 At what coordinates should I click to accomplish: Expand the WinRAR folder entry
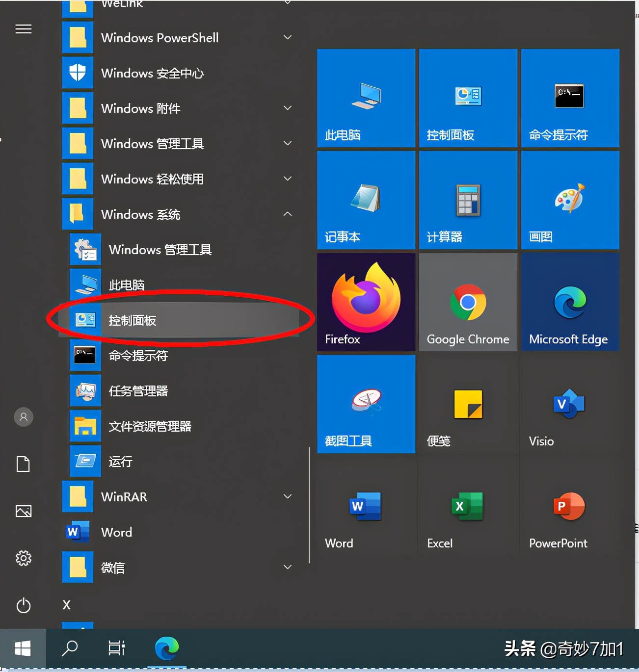[287, 496]
